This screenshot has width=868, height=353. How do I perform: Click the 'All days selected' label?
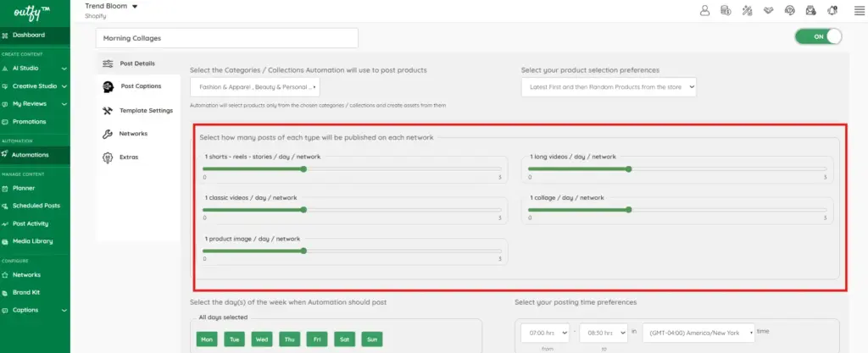point(223,317)
